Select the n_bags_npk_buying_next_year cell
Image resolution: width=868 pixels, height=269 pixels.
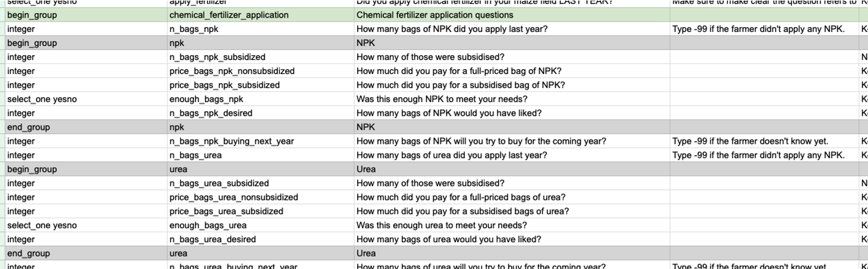pos(232,141)
